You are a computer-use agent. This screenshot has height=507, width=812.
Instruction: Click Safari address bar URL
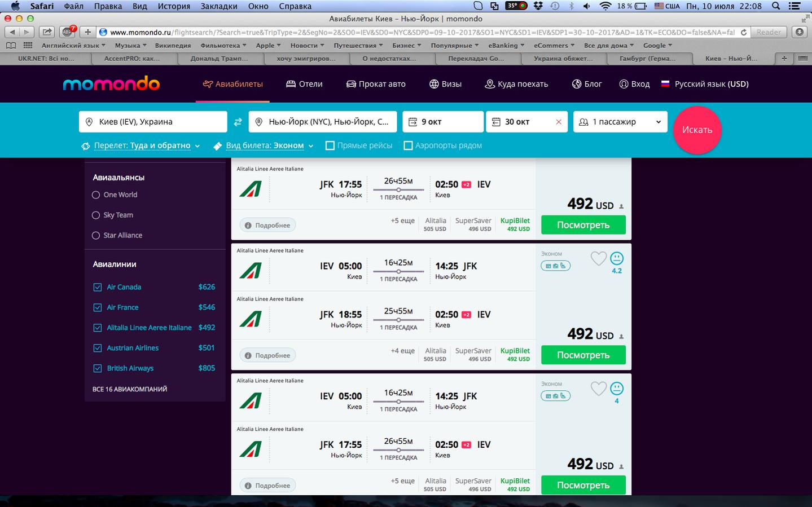[x=422, y=32]
